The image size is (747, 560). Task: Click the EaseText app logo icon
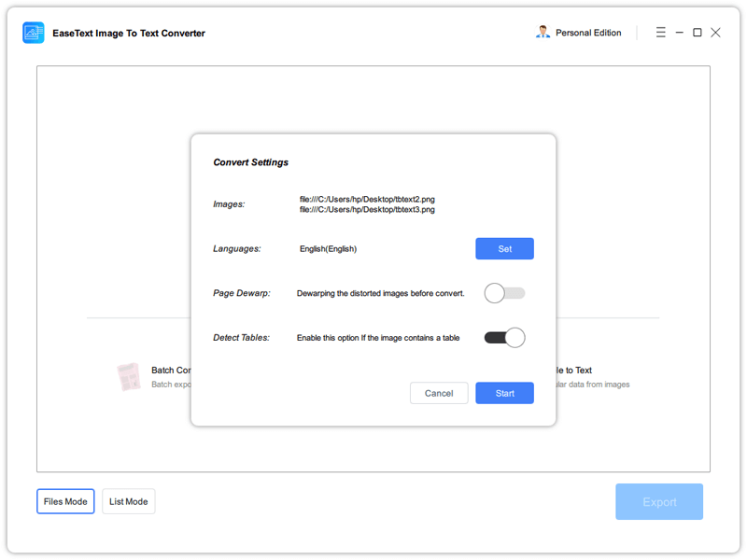pyautogui.click(x=34, y=33)
